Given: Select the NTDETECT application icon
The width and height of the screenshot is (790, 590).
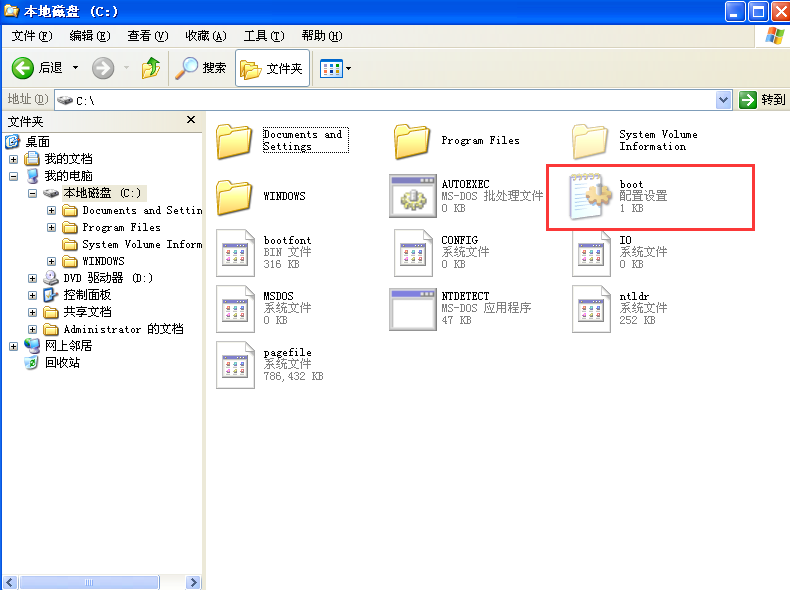Looking at the screenshot, I should [413, 309].
